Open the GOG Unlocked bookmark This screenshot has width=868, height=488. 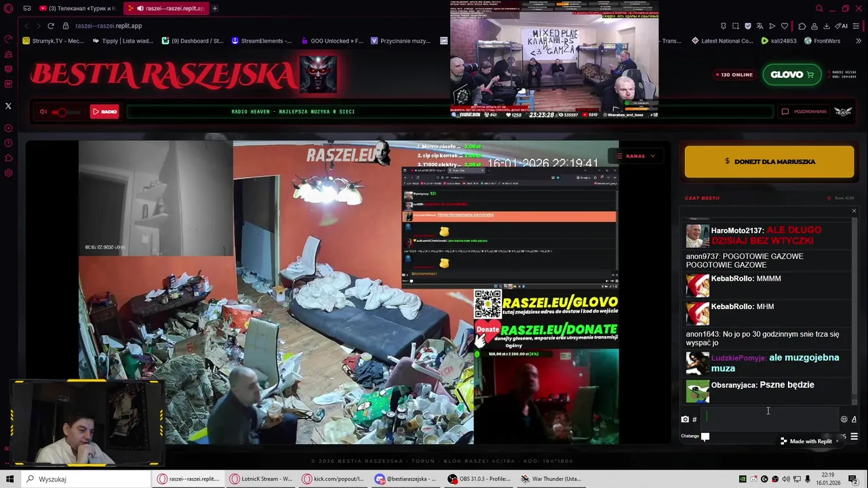coord(332,41)
